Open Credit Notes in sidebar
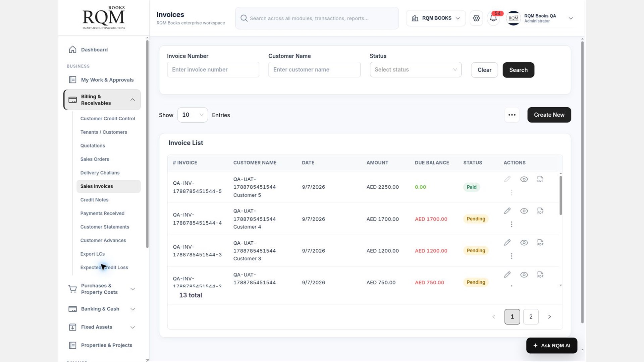 pyautogui.click(x=94, y=200)
